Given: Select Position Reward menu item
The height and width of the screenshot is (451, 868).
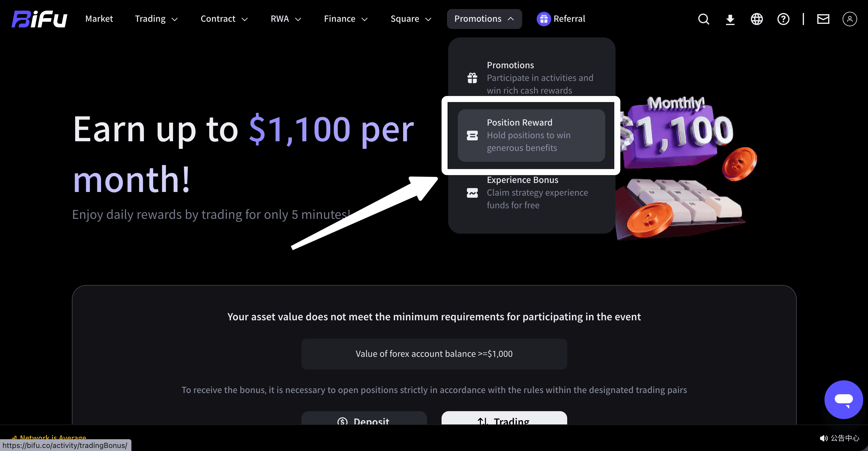Looking at the screenshot, I should point(531,135).
